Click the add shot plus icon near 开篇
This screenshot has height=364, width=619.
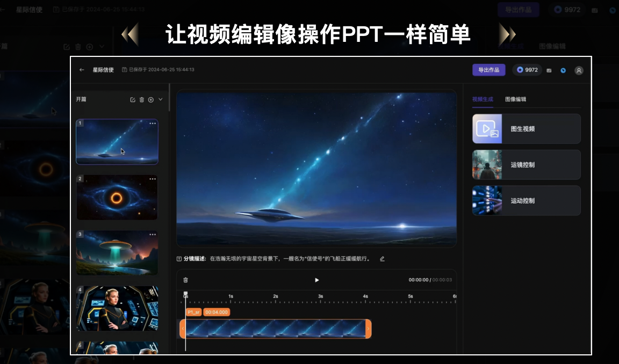[152, 100]
